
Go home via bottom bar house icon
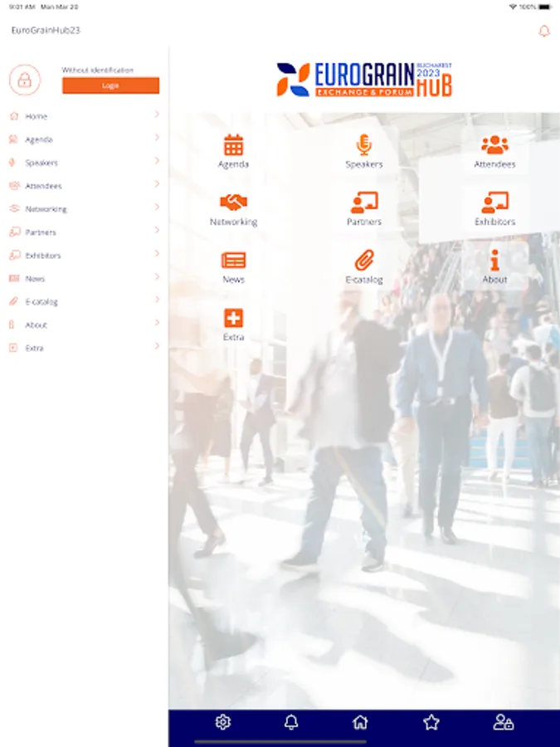(360, 722)
